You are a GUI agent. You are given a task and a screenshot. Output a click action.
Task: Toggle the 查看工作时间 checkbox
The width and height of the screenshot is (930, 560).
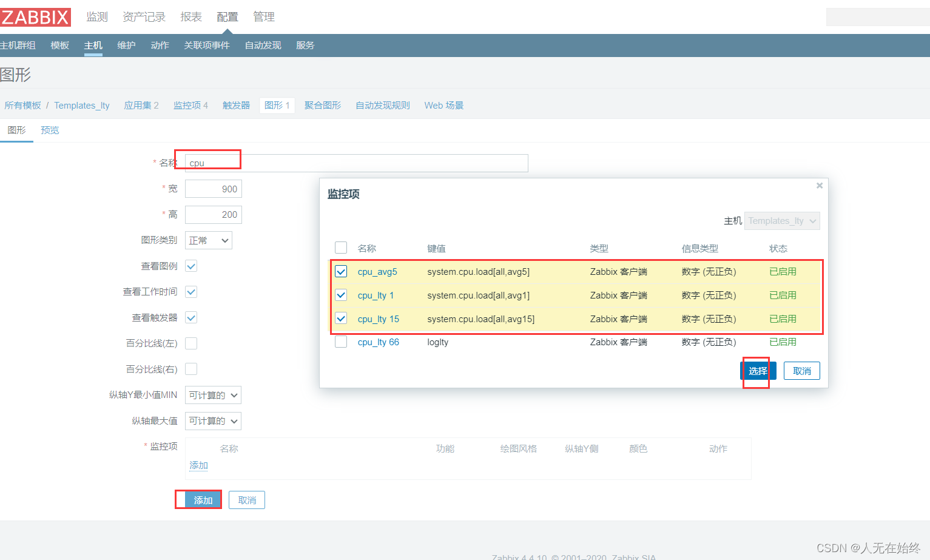[x=191, y=292]
